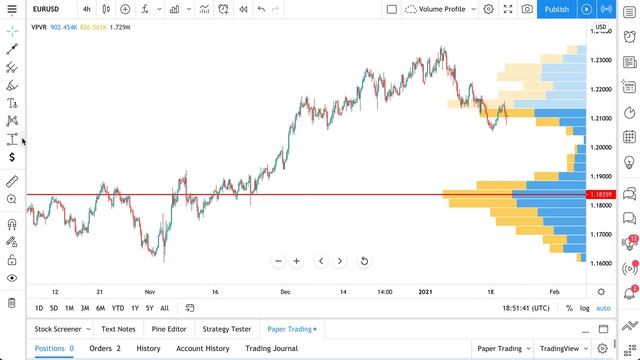Toggle log scale

[584, 308]
